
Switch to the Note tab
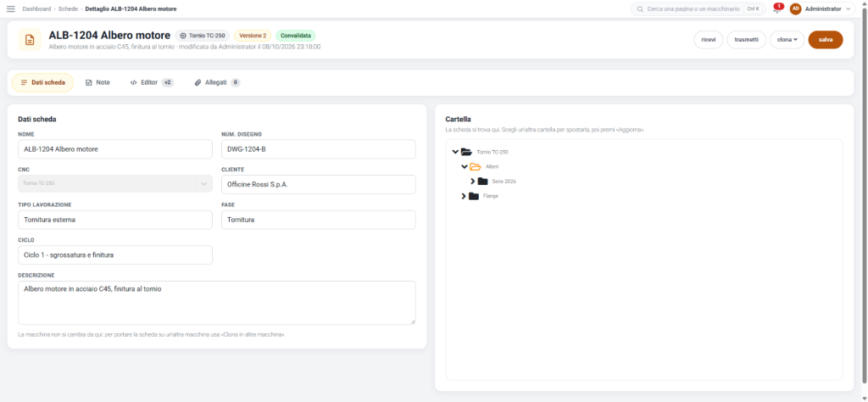tap(97, 82)
